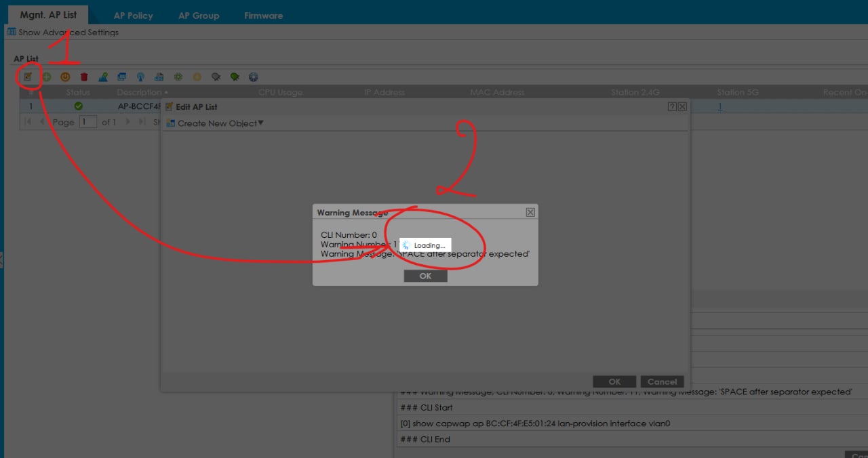Click the Show Advanced Settings link
The image size is (868, 458).
[68, 33]
